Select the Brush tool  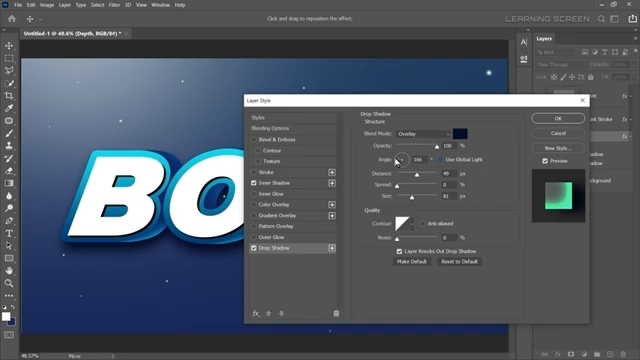coord(9,133)
